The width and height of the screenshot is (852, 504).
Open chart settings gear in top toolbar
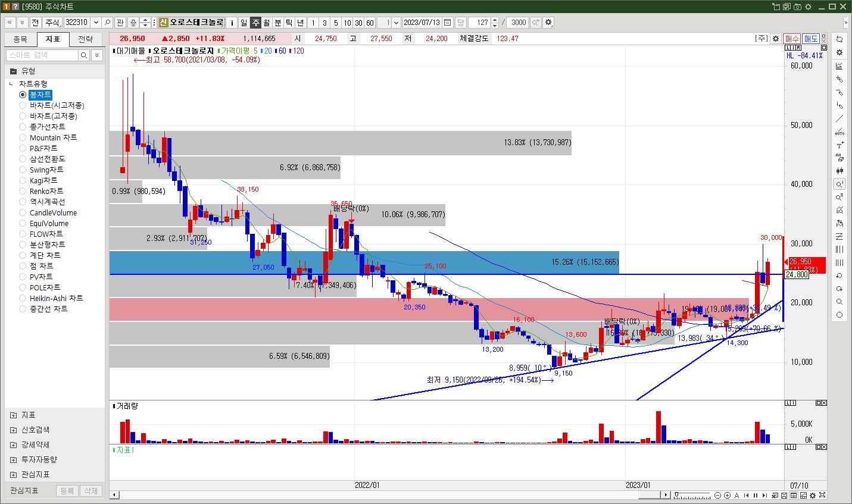[x=548, y=23]
